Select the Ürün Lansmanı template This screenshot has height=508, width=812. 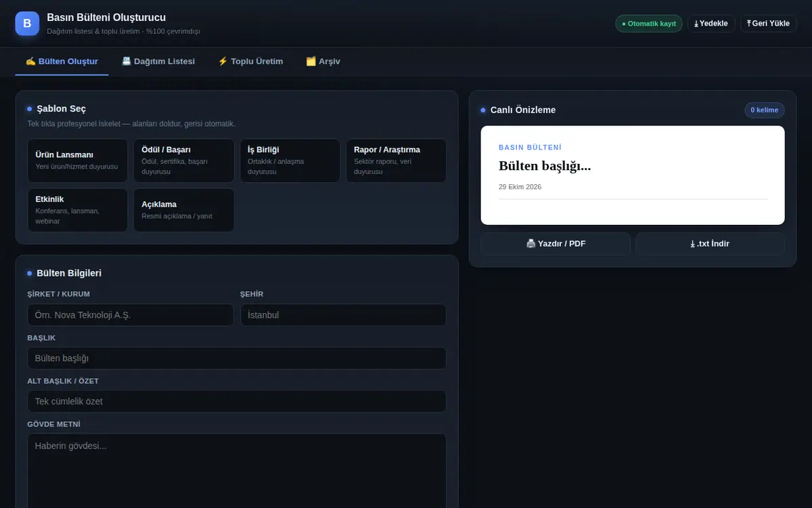(x=78, y=161)
